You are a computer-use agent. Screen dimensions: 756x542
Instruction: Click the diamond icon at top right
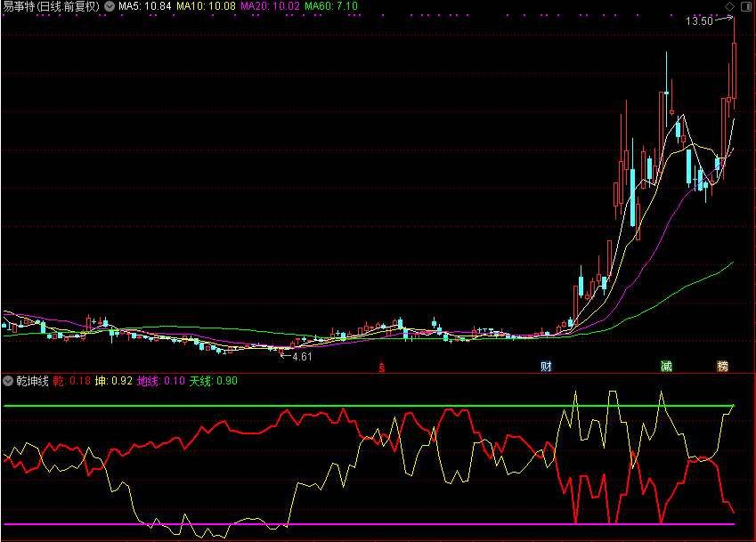[730, 6]
